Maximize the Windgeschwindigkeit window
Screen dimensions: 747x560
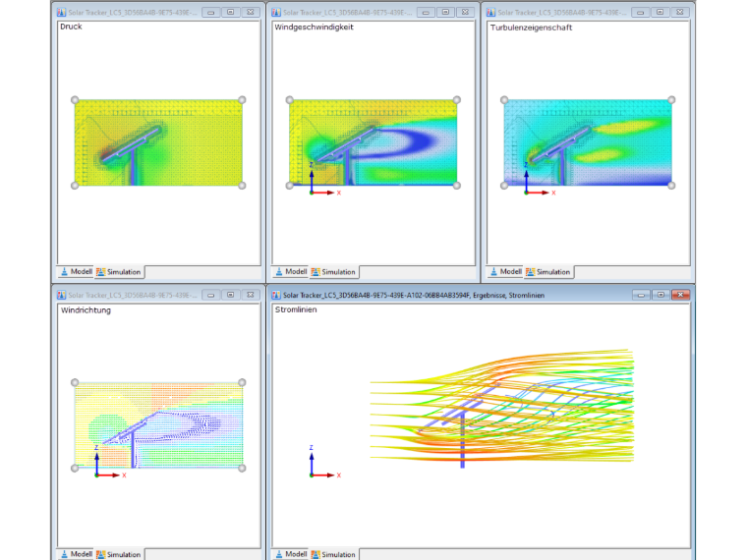[x=445, y=13]
